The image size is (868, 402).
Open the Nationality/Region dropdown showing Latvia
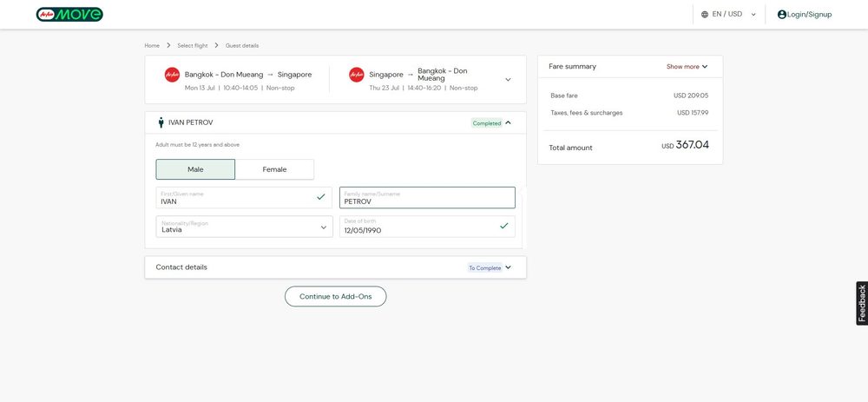click(x=244, y=227)
